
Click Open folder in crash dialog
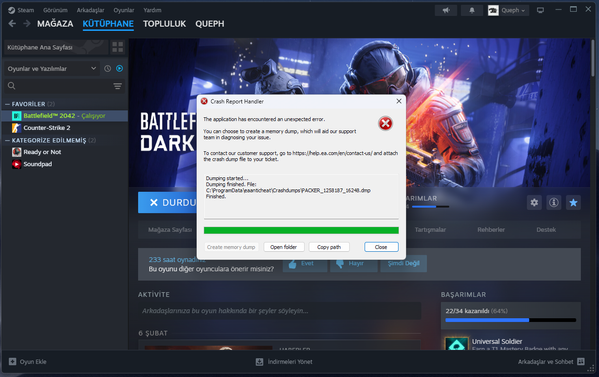pos(283,247)
